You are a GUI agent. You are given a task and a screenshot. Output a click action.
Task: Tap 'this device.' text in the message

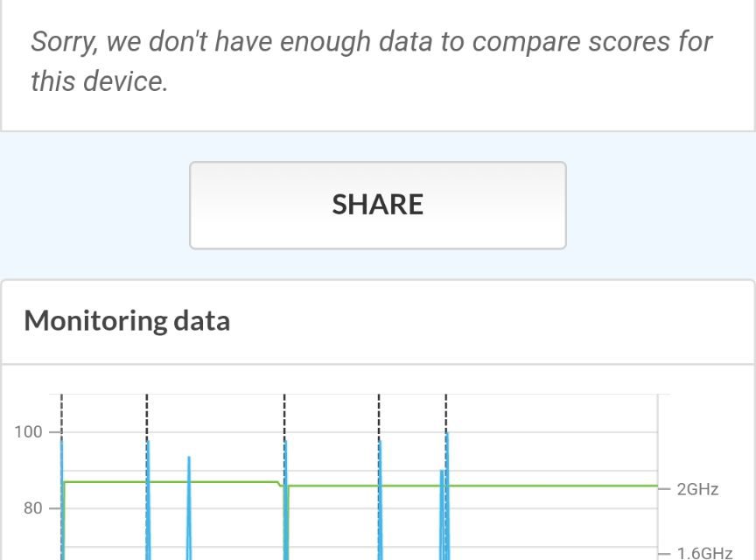click(x=98, y=81)
